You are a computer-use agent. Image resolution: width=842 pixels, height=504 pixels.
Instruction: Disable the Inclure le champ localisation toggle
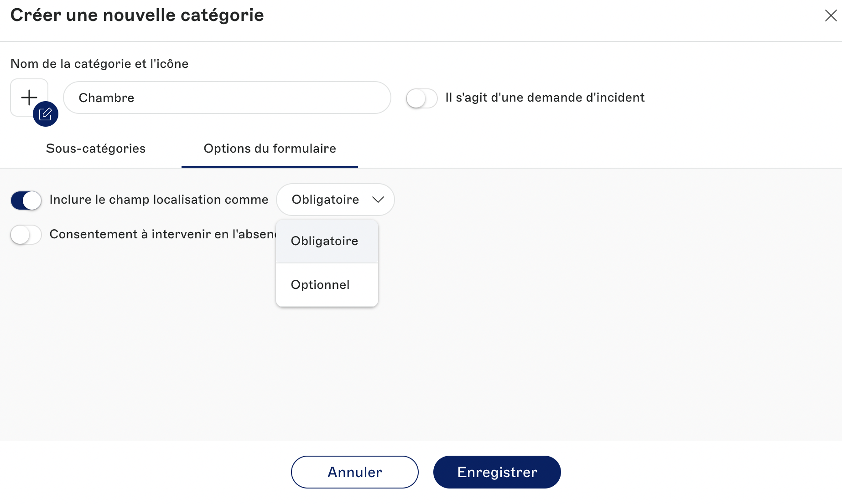coord(26,200)
